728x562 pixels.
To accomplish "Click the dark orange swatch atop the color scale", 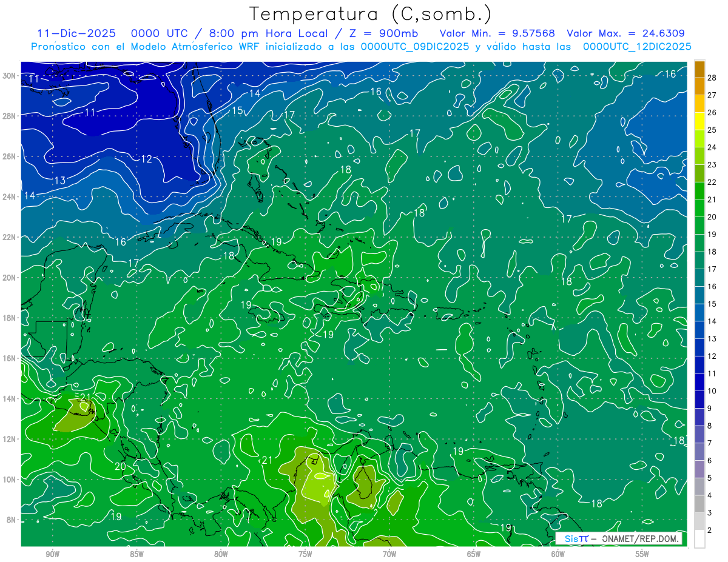I will point(699,69).
